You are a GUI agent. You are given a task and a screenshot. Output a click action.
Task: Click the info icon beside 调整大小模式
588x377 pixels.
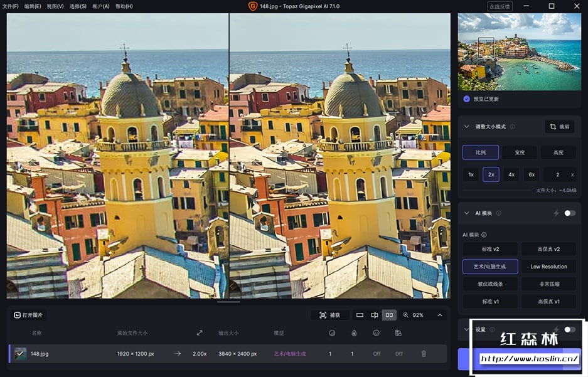point(513,127)
